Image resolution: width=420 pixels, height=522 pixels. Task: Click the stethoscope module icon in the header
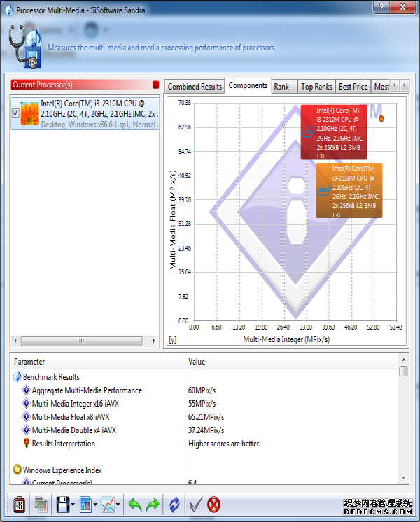(x=25, y=47)
